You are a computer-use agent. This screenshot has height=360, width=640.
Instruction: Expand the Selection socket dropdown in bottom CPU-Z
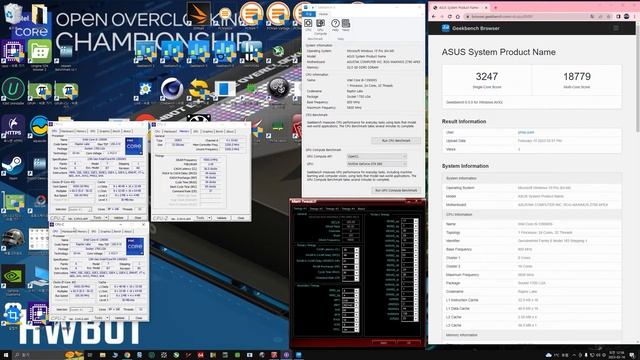click(81, 309)
